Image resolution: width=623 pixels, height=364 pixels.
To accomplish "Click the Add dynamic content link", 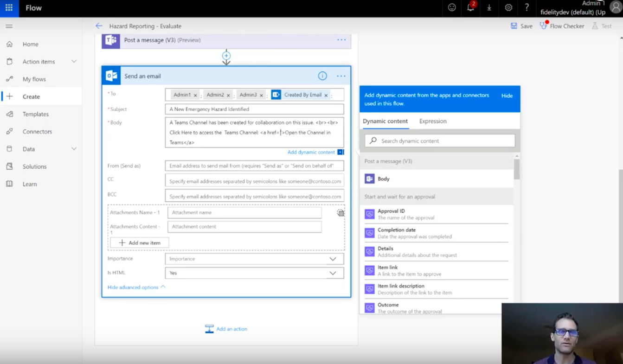I will (x=311, y=152).
